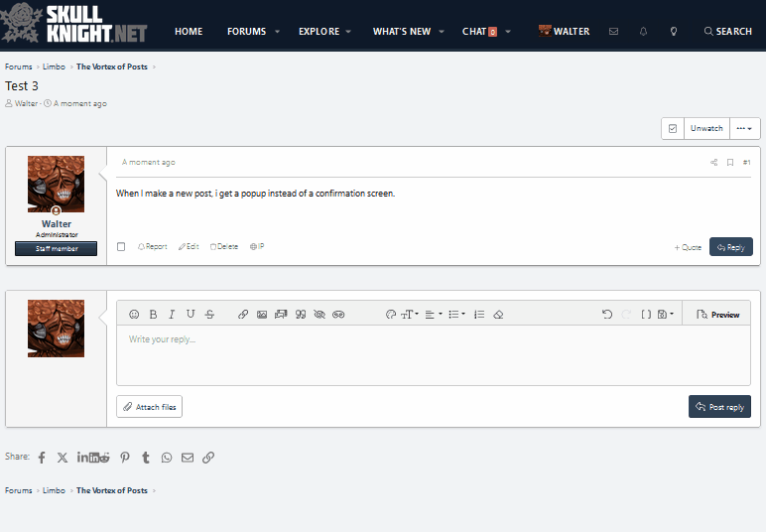Insert a link in the reply
Image resolution: width=766 pixels, height=532 pixels.
[x=243, y=315]
